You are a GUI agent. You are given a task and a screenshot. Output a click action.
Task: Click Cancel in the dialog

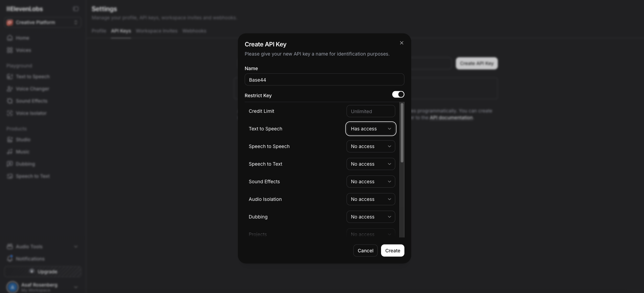coord(365,251)
